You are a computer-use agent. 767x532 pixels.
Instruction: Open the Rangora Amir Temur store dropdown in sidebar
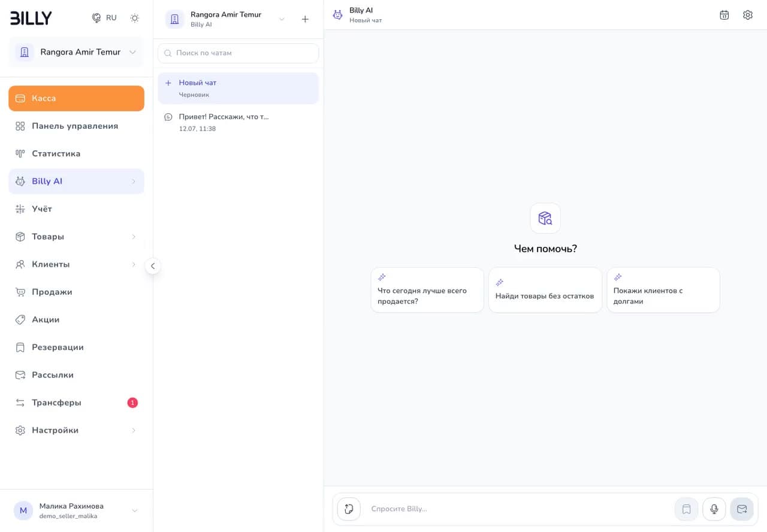click(76, 52)
